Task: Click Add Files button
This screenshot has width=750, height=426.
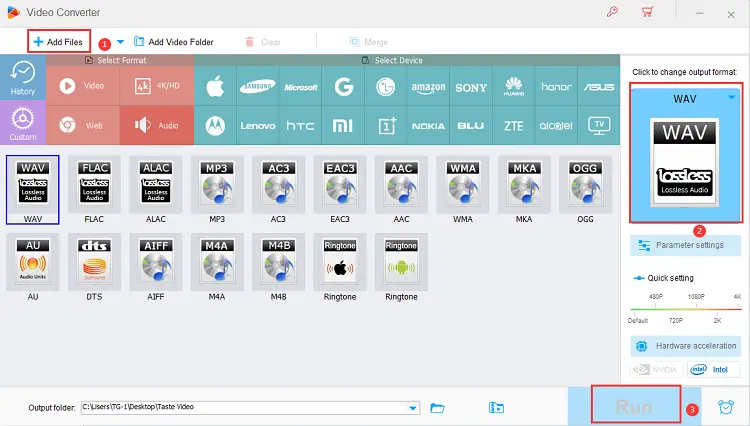Action: coord(58,42)
